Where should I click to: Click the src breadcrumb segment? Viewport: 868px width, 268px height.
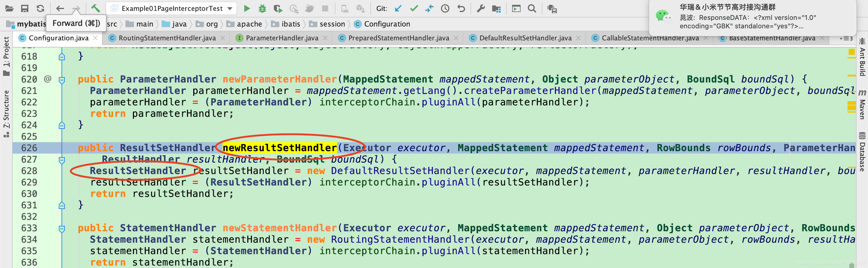(112, 24)
